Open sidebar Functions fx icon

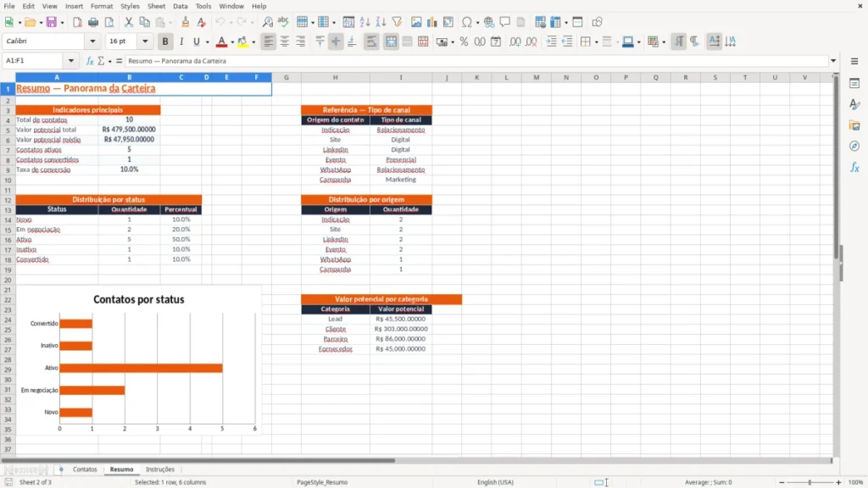tap(854, 167)
